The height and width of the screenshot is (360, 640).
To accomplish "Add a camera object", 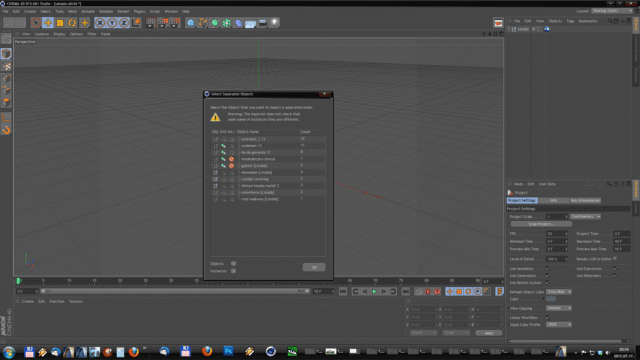I will [x=262, y=23].
